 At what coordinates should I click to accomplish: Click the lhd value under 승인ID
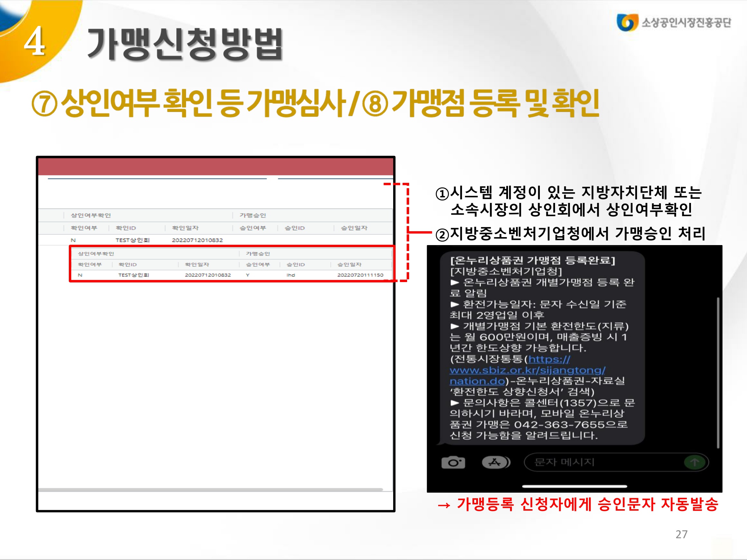pyautogui.click(x=291, y=275)
